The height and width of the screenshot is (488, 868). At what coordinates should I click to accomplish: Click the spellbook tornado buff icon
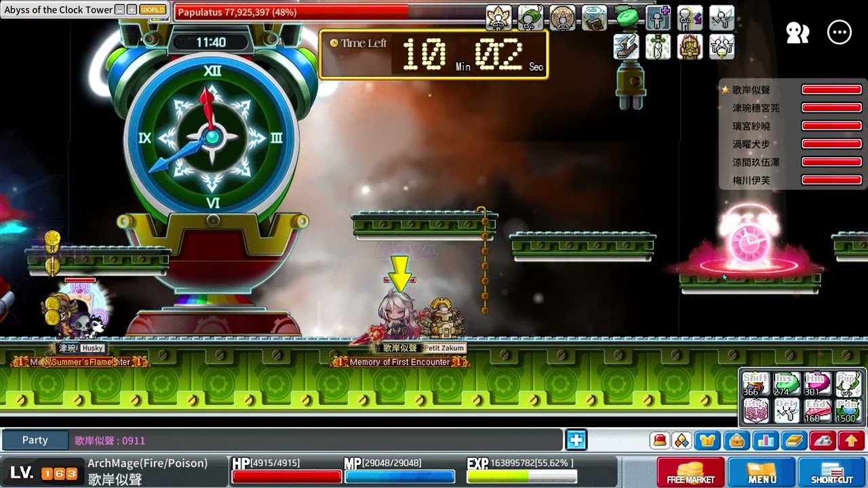click(595, 18)
